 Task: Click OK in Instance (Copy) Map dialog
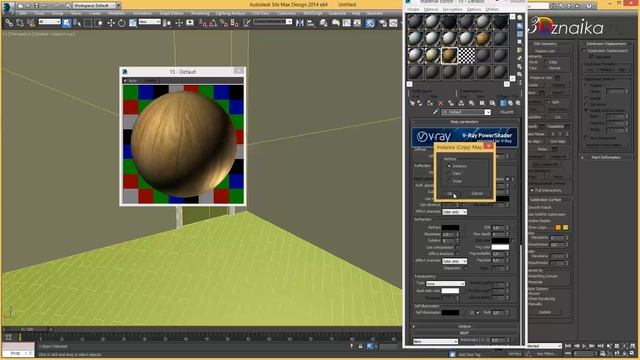coord(450,193)
